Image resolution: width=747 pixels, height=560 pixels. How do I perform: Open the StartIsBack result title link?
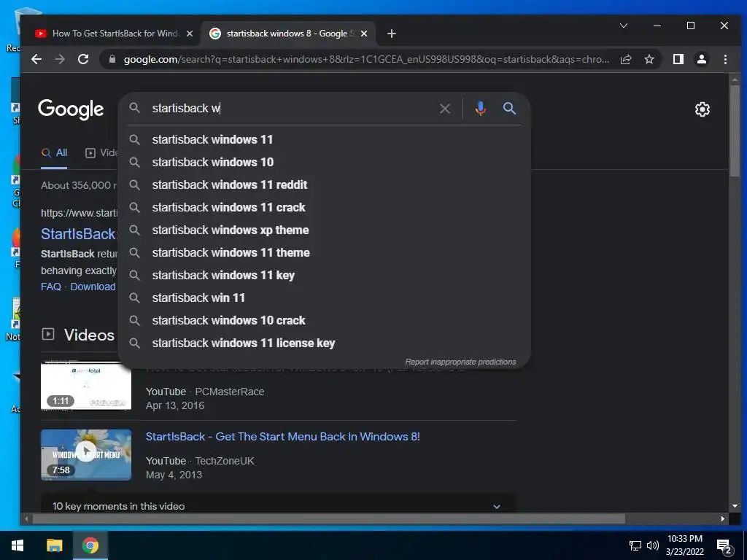point(79,234)
